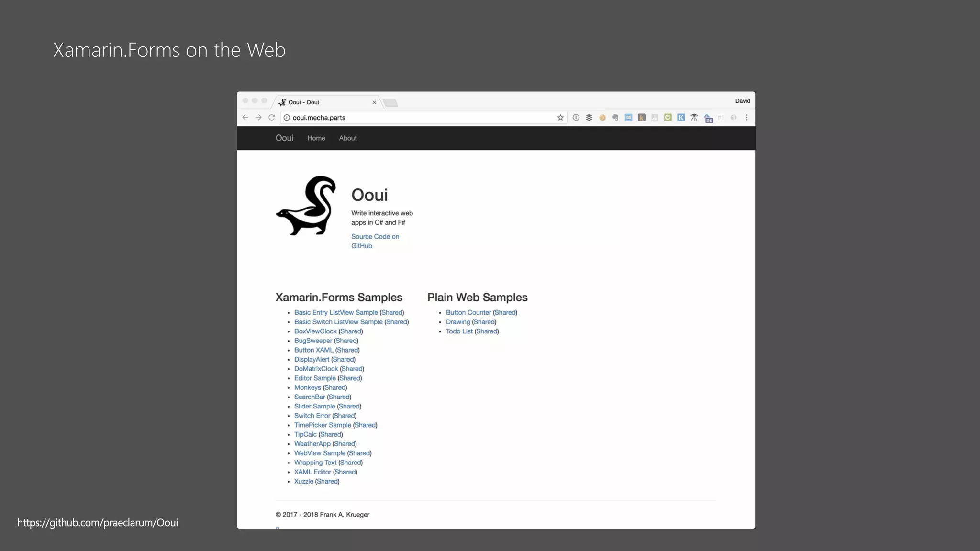Screen dimensions: 980x551
Task: Open the Button XAML sample
Action: (314, 350)
